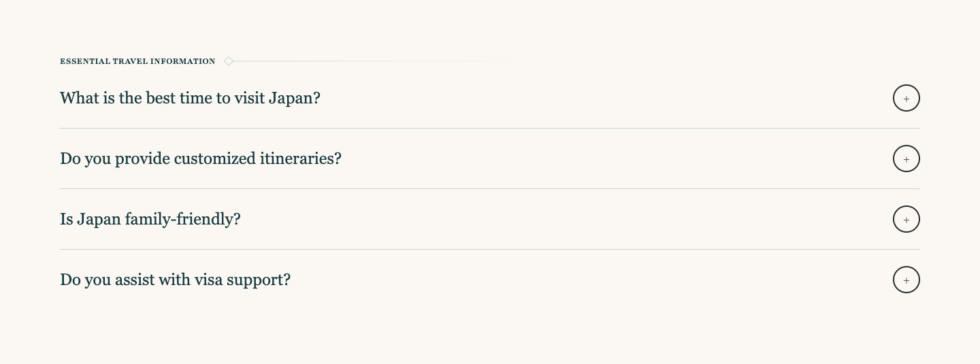
Task: Click the divider beneath the family-friendly question
Action: pyautogui.click(x=490, y=249)
